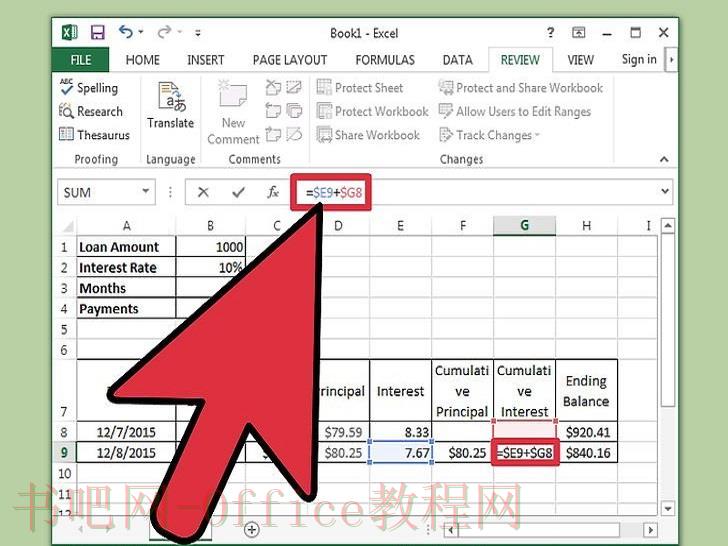Select the Loan Amount cell

126,247
